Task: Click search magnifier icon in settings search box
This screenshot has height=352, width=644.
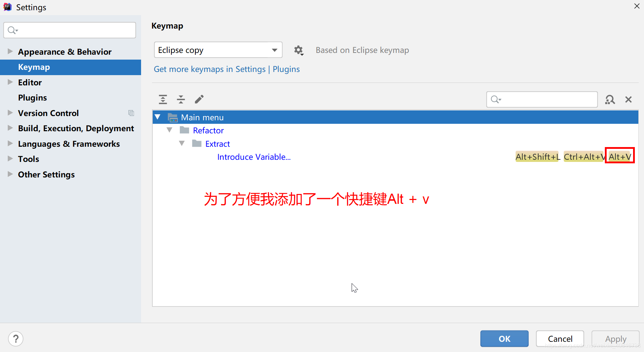Action: (x=13, y=30)
